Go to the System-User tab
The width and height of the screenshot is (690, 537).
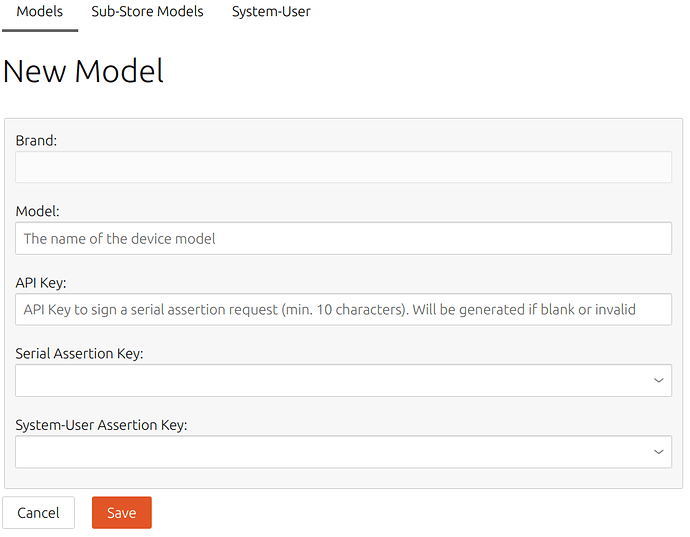271,12
